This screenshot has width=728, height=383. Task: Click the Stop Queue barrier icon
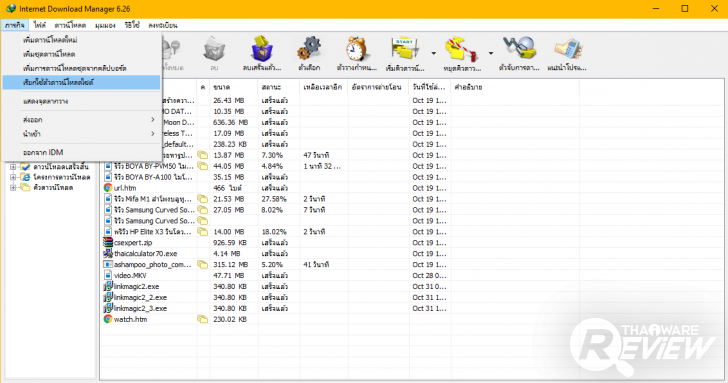pos(462,49)
